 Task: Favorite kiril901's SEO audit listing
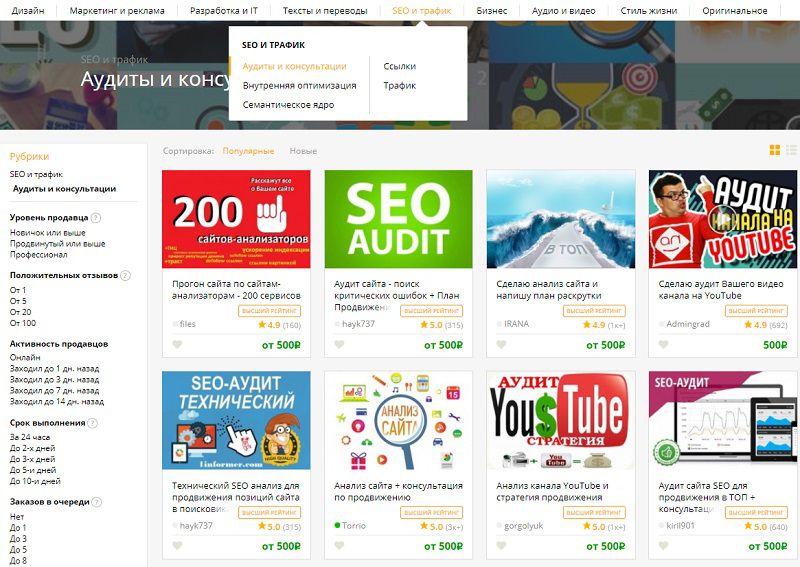tap(663, 546)
